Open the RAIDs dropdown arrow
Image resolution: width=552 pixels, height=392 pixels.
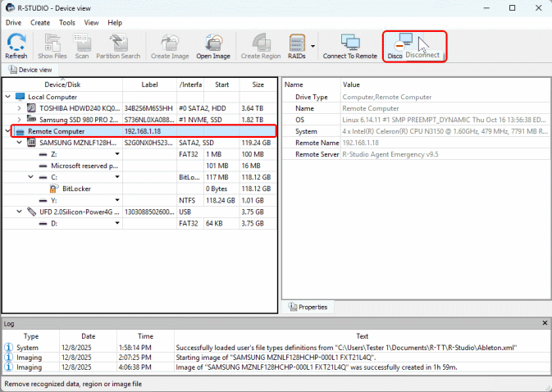click(x=312, y=46)
